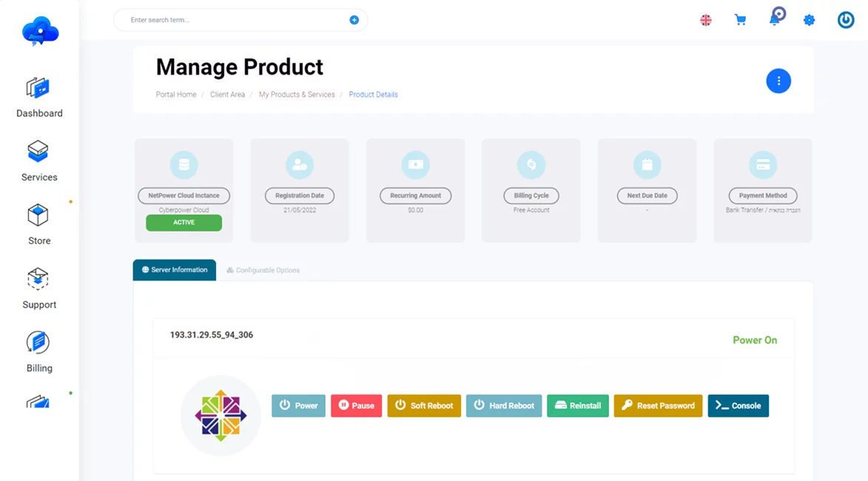Toggle server with the Power button
The width and height of the screenshot is (868, 481).
[298, 406]
